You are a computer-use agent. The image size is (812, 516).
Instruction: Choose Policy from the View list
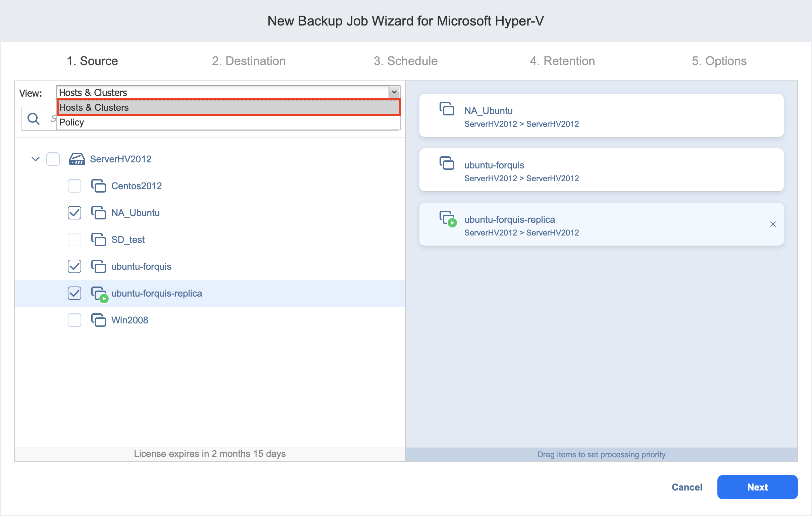pos(71,122)
